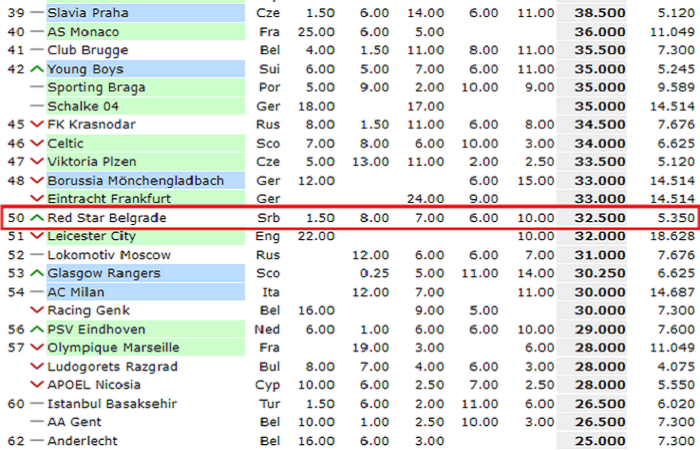
Task: Select the FK Krasnodar row name
Action: (92, 125)
